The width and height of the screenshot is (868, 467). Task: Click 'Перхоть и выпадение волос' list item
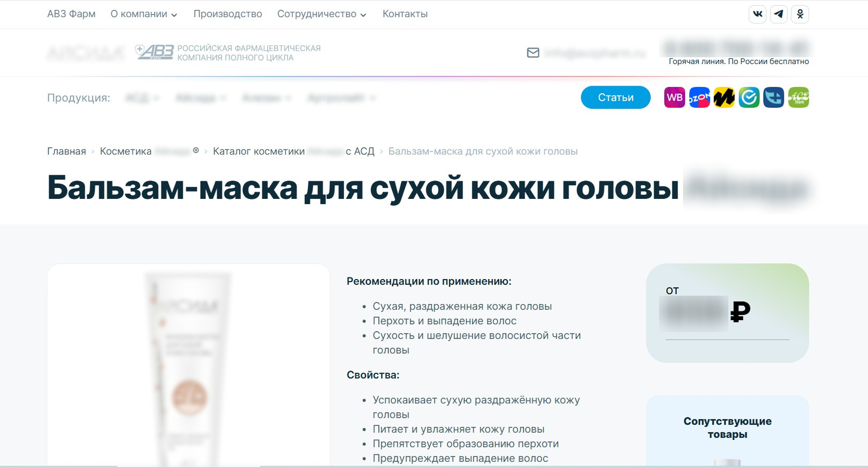coord(444,321)
